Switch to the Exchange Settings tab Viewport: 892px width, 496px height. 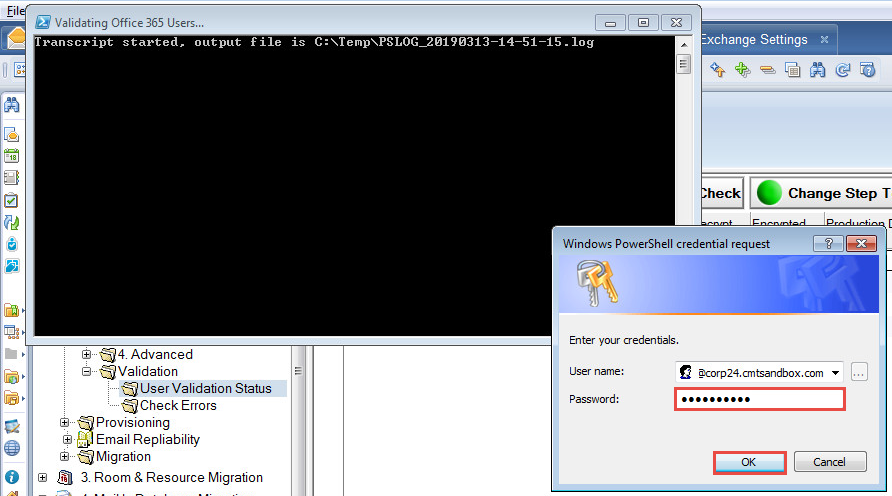click(x=754, y=39)
